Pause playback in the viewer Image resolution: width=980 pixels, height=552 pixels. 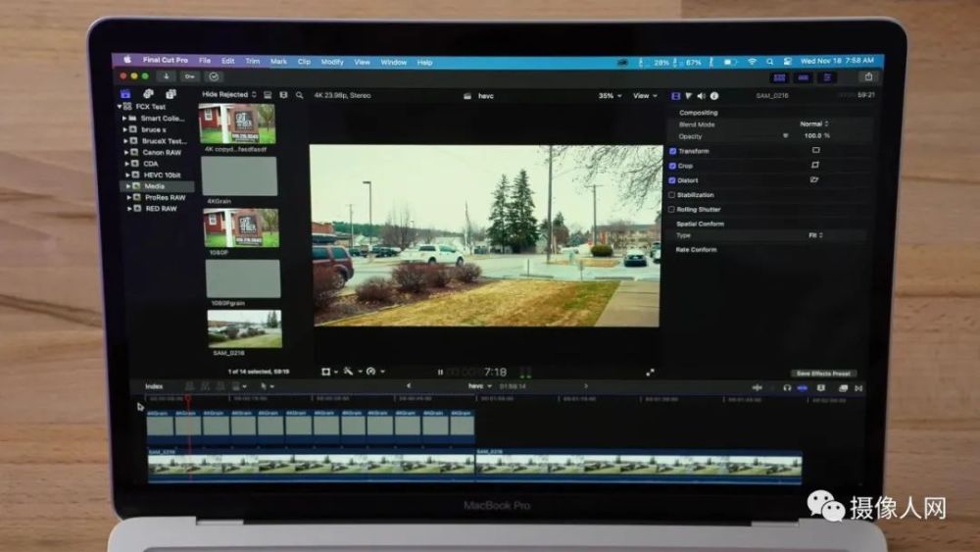(x=440, y=372)
